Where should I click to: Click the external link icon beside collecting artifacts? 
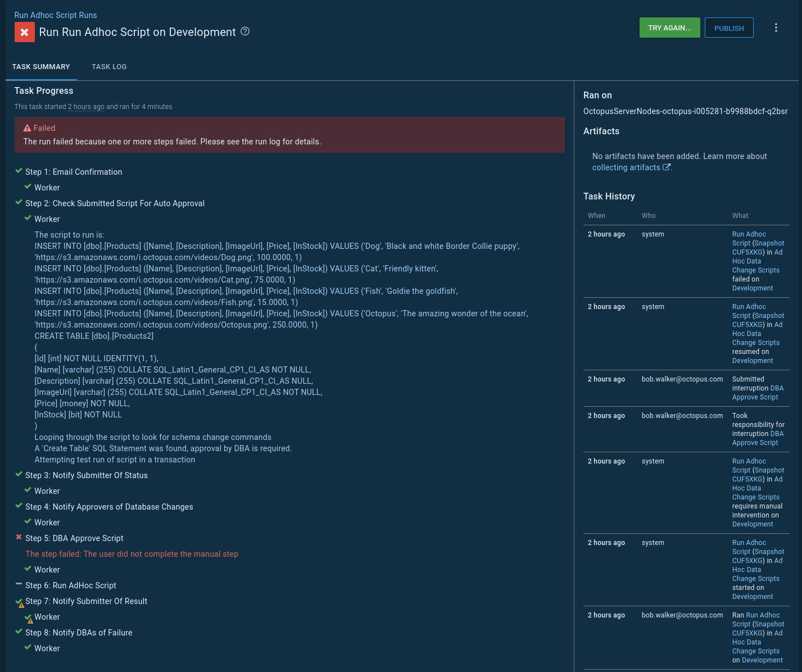pos(667,167)
